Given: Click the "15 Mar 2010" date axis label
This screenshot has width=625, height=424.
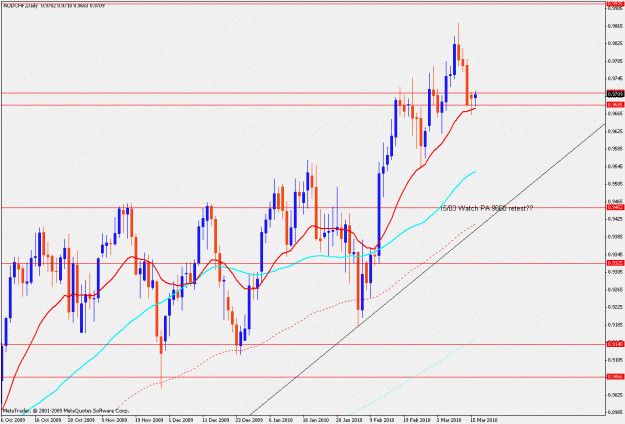Looking at the screenshot, I should click(483, 420).
